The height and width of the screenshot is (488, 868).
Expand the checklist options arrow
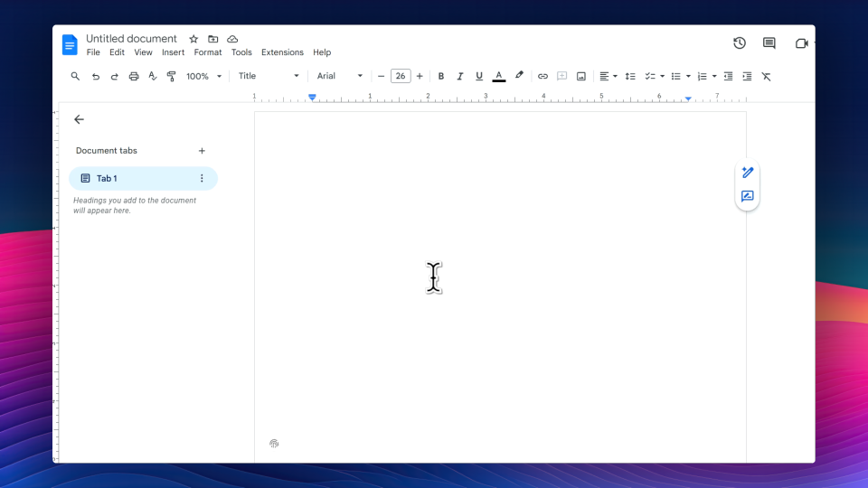click(662, 76)
